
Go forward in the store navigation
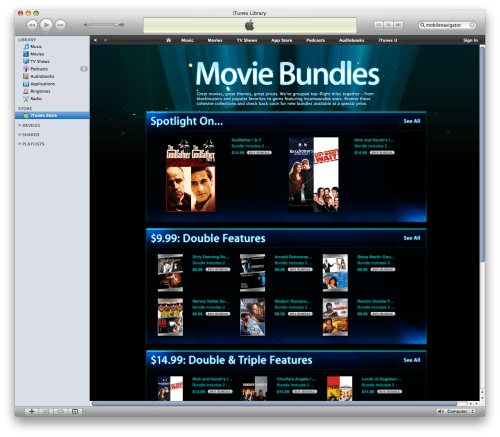point(105,40)
